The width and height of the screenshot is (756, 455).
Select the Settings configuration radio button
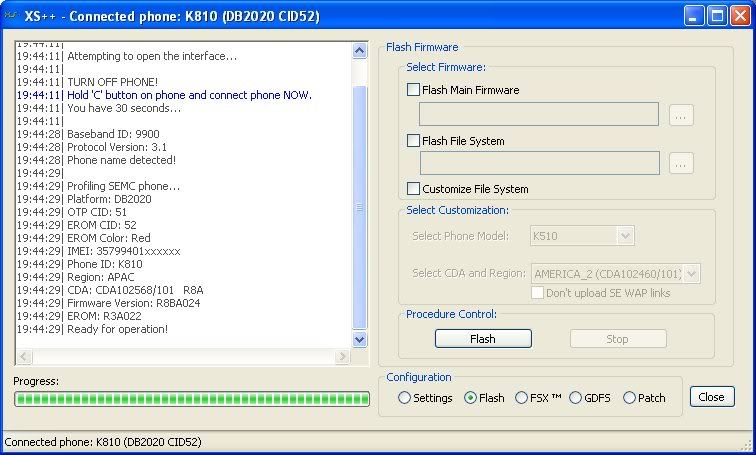click(405, 398)
